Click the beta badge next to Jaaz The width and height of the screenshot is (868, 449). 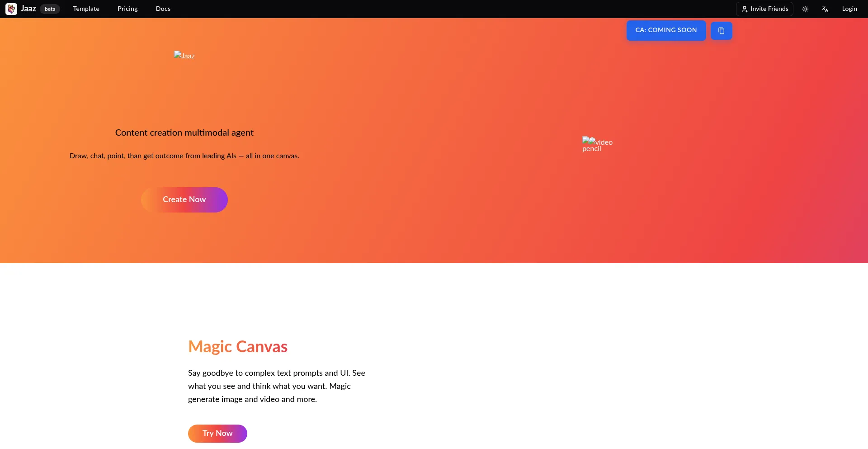(50, 9)
